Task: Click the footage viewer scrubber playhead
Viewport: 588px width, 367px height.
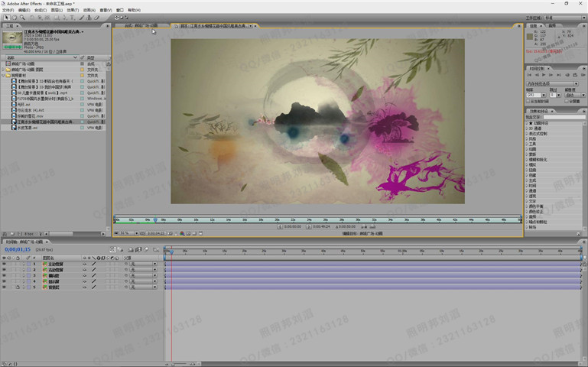Action: coord(155,219)
